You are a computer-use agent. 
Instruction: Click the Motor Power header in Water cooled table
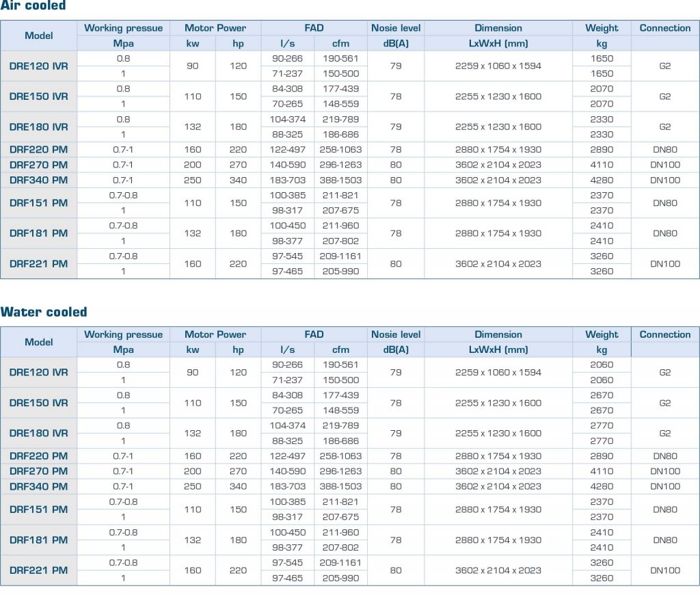pyautogui.click(x=215, y=334)
